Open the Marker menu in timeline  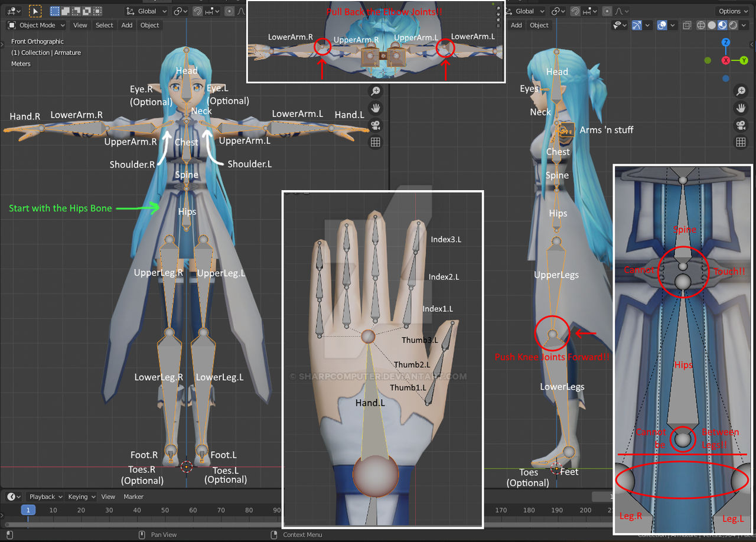point(133,497)
